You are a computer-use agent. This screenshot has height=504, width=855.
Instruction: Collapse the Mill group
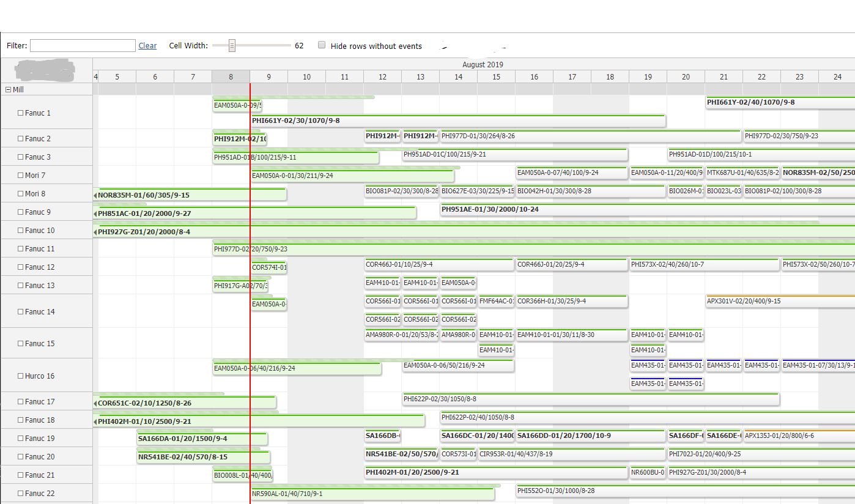coord(9,89)
